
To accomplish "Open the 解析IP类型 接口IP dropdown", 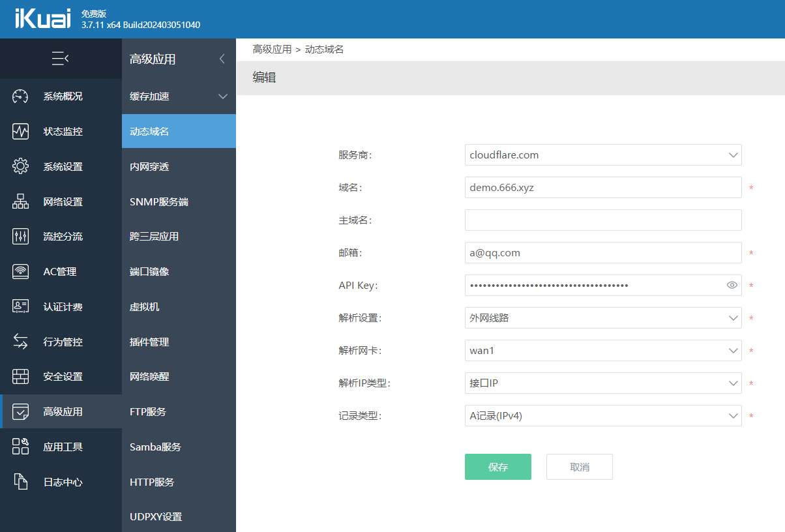I will [603, 383].
